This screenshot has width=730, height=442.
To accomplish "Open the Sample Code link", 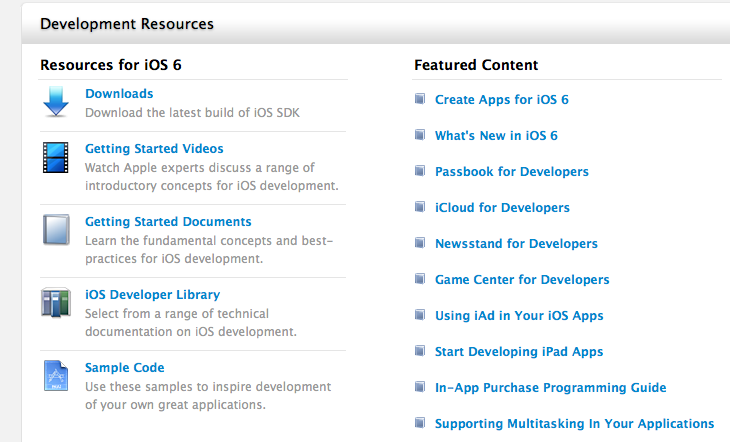I will 124,368.
